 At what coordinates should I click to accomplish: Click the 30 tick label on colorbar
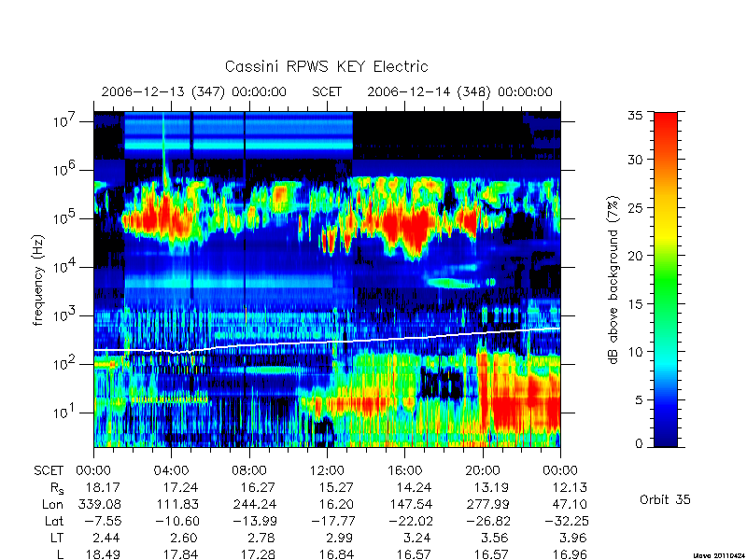(635, 160)
